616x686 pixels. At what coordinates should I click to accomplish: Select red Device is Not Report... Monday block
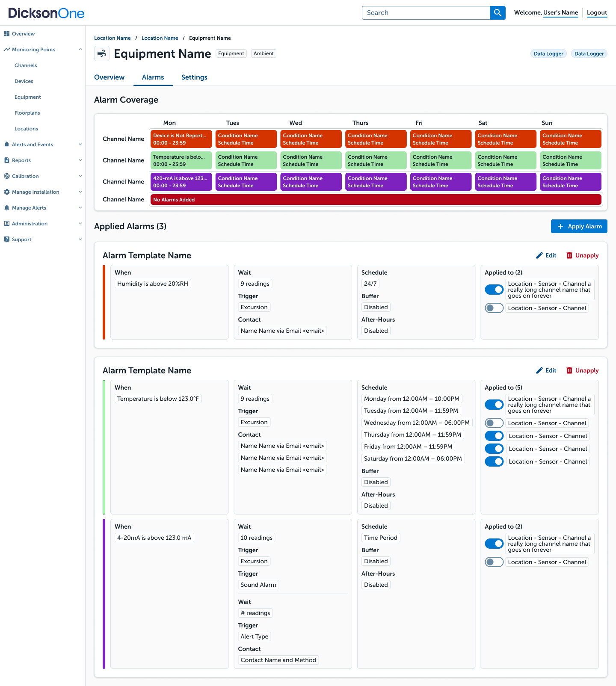[x=181, y=139]
